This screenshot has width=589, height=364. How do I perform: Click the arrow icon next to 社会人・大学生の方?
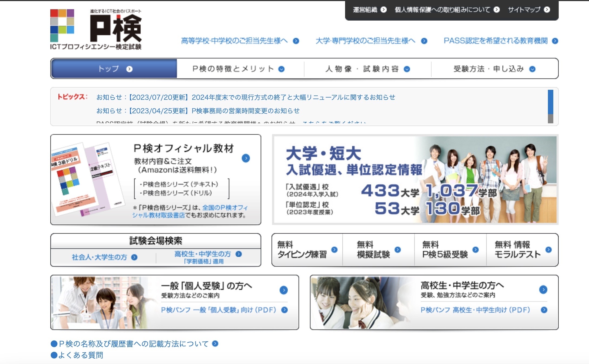(x=134, y=257)
